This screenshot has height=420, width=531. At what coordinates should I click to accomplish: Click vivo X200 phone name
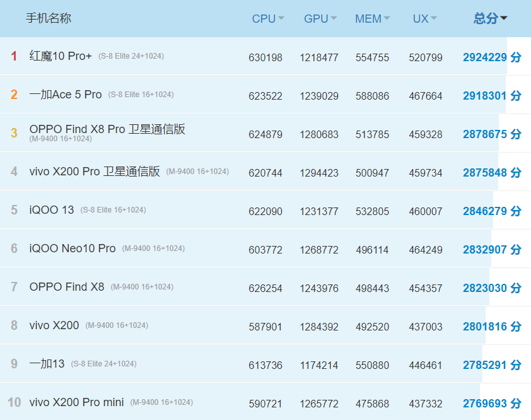click(x=54, y=325)
